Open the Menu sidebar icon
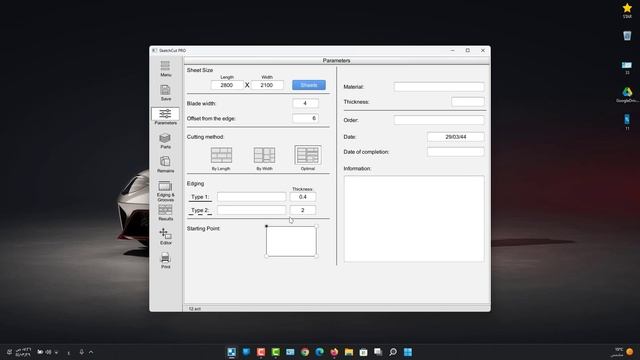 pyautogui.click(x=165, y=69)
